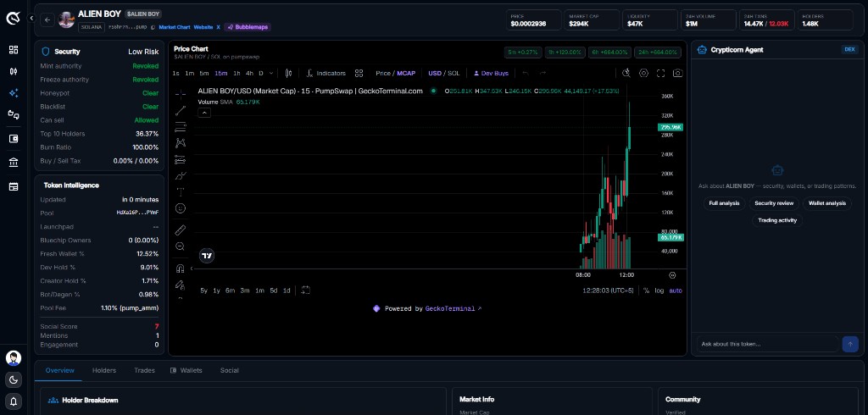Select the 15m timeframe

coord(221,73)
